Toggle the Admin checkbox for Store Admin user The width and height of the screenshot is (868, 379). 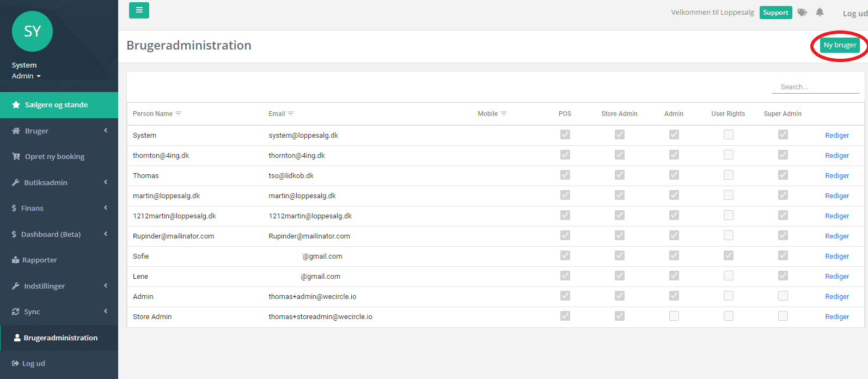click(x=674, y=316)
